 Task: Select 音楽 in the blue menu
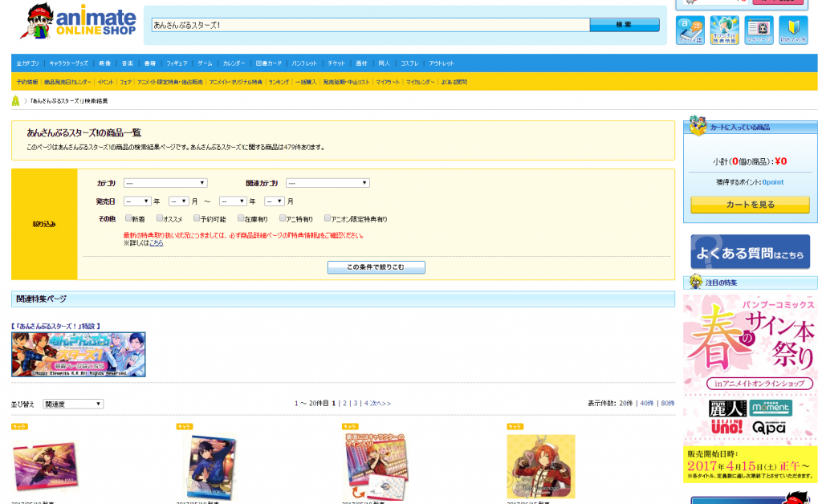pos(128,63)
